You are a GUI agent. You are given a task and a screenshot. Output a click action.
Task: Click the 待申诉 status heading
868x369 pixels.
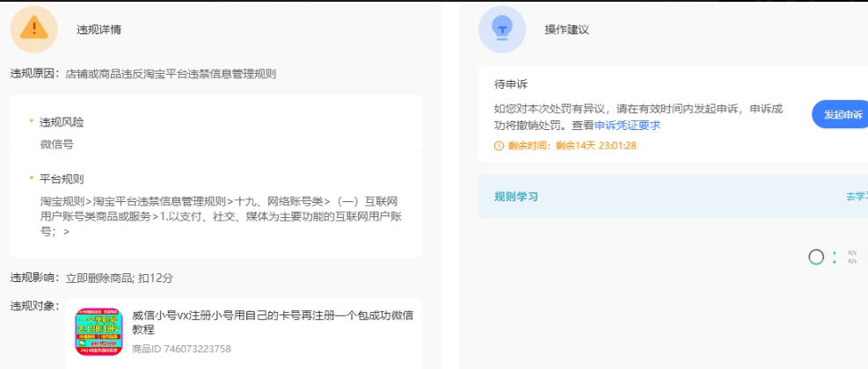510,84
